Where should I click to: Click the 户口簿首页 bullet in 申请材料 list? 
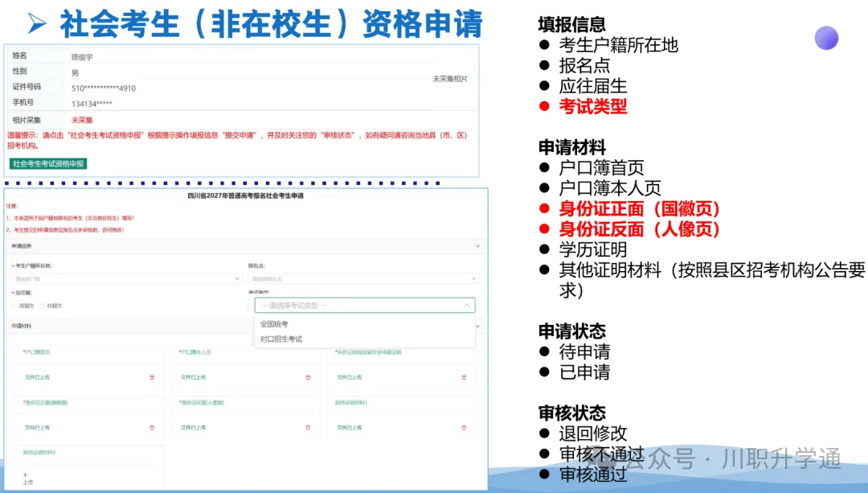point(601,168)
